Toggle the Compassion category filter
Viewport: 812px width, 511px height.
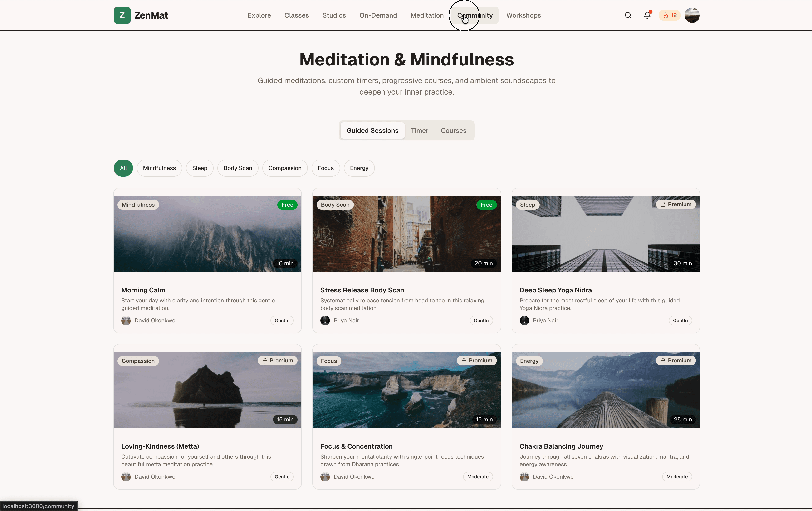285,168
